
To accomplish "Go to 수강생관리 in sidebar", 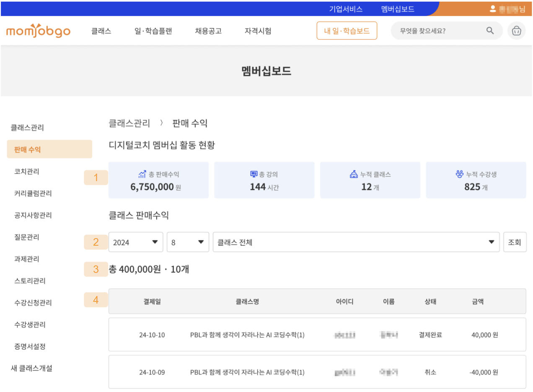I will point(30,325).
